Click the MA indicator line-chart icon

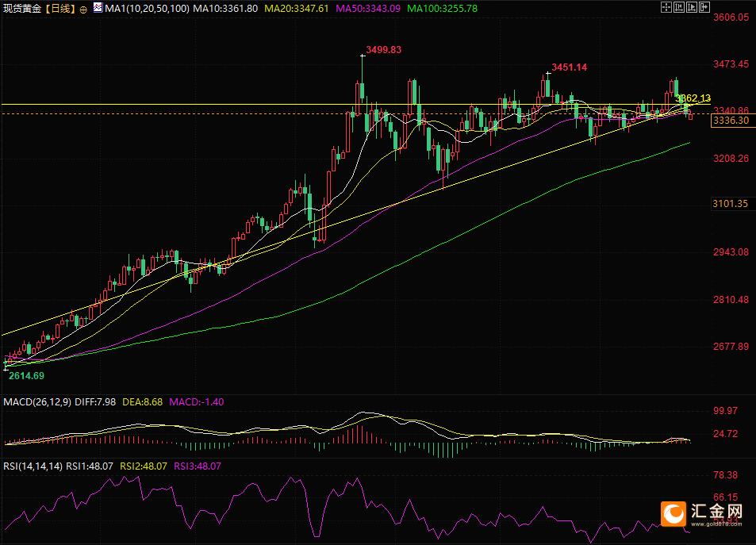[x=98, y=8]
